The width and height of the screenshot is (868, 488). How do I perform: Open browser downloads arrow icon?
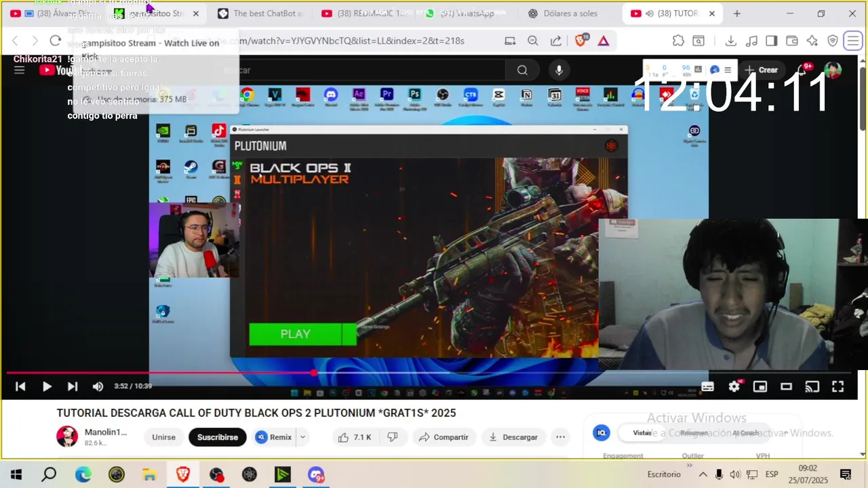730,41
